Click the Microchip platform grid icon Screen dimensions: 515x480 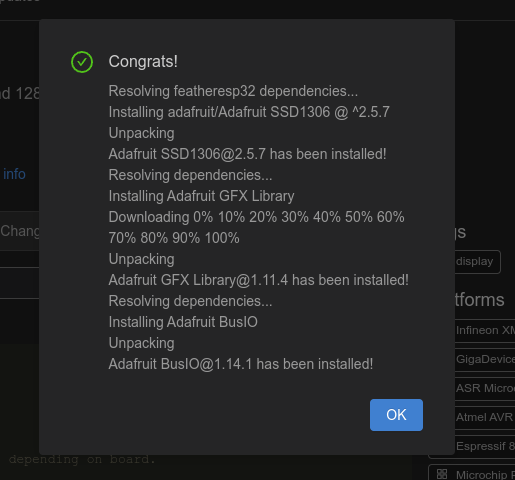pyautogui.click(x=442, y=474)
